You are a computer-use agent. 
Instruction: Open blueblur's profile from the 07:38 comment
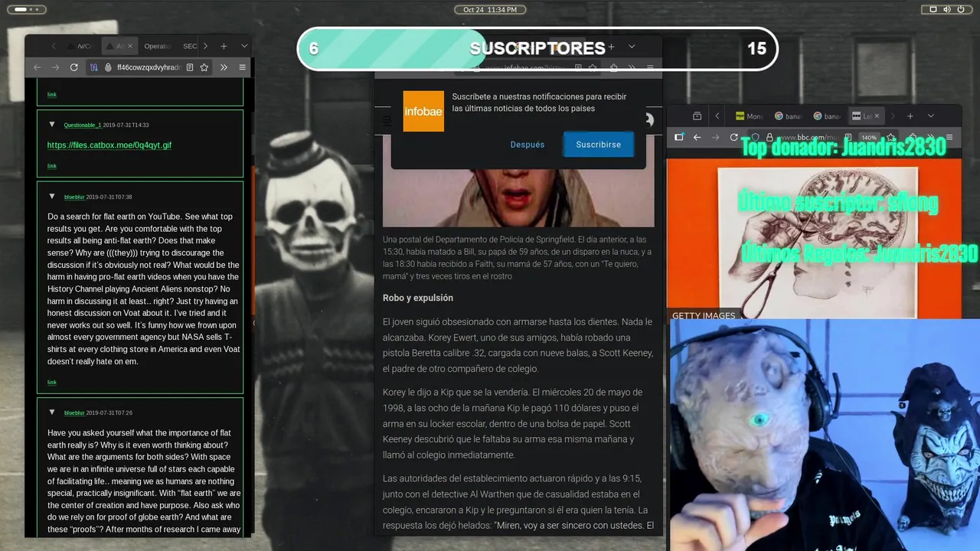[74, 197]
